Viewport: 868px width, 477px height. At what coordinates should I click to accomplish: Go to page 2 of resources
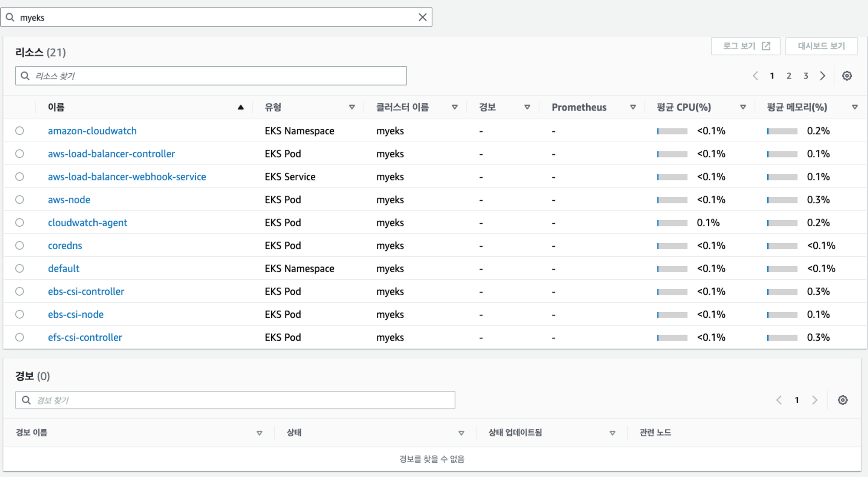[789, 76]
